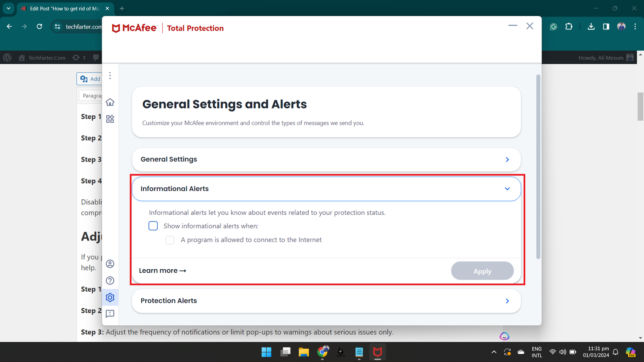Image resolution: width=644 pixels, height=362 pixels.
Task: Open Chrome extensions puzzle icon
Action: (x=569, y=27)
